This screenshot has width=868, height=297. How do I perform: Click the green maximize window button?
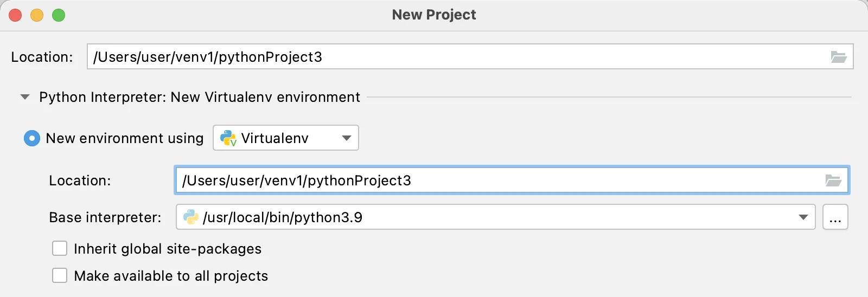59,15
